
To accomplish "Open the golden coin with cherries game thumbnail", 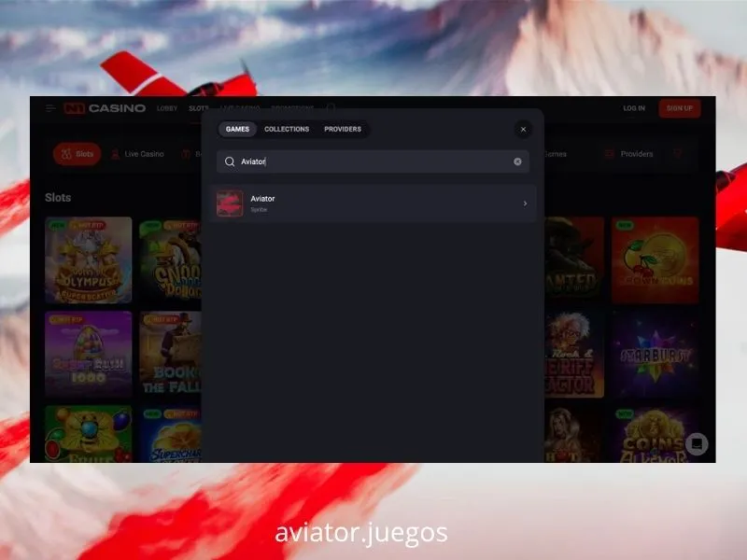I will pos(655,260).
